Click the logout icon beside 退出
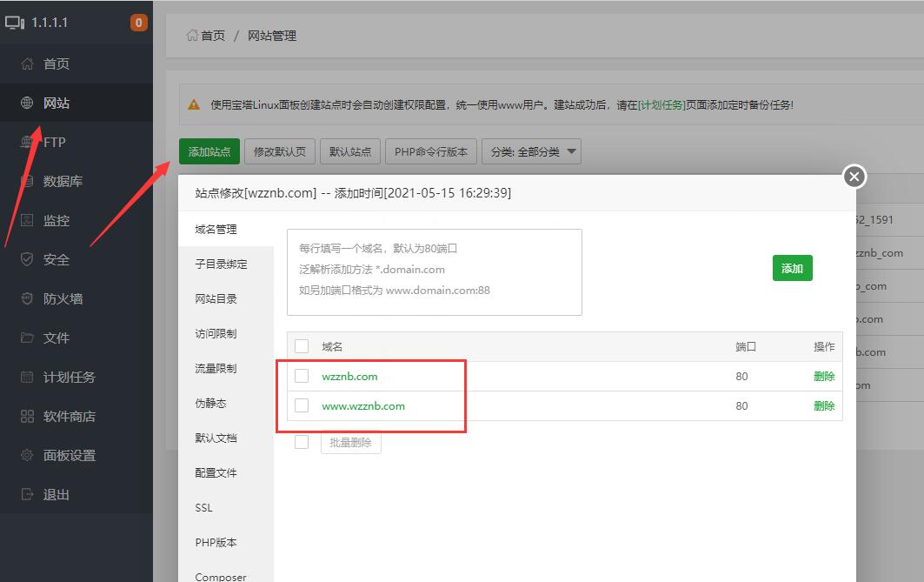The image size is (924, 582). [27, 494]
